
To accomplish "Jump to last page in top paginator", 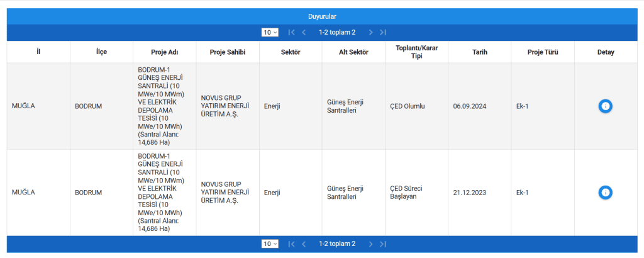I will 383,32.
